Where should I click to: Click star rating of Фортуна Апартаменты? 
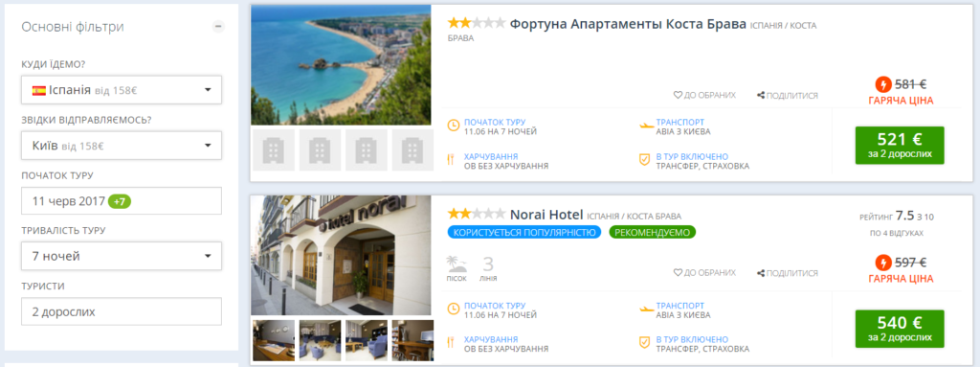(x=477, y=23)
